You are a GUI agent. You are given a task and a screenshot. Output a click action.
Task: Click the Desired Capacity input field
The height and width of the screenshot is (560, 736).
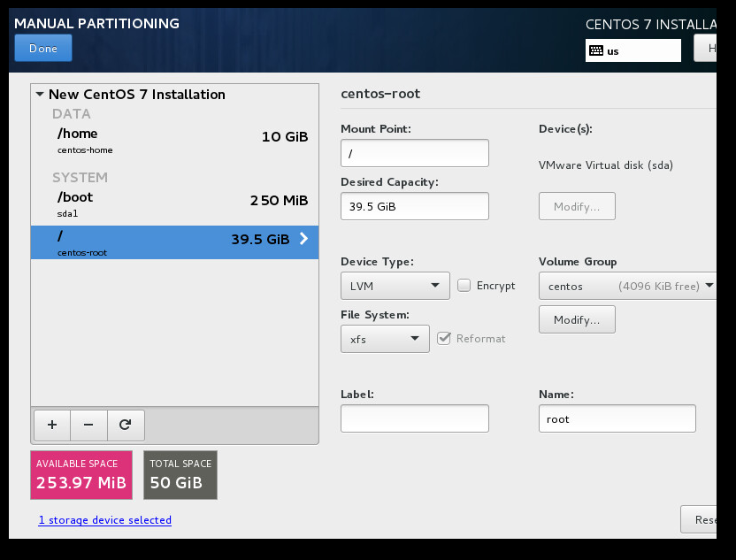point(415,206)
